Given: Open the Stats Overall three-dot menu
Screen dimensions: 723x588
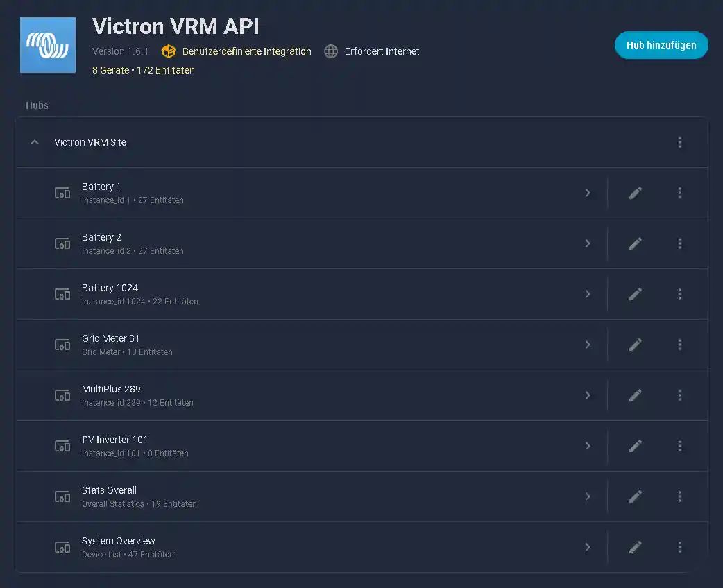Looking at the screenshot, I should 680,497.
